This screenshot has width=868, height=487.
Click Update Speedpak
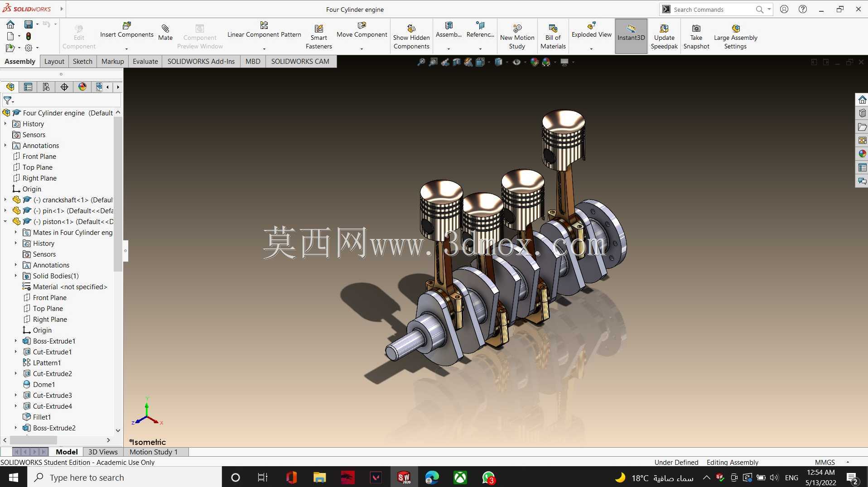point(664,37)
